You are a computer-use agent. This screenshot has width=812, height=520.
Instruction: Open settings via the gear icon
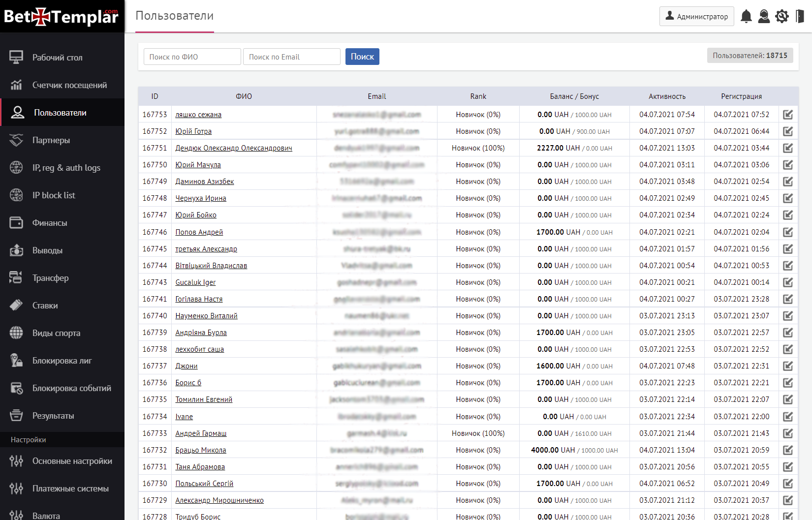(781, 16)
